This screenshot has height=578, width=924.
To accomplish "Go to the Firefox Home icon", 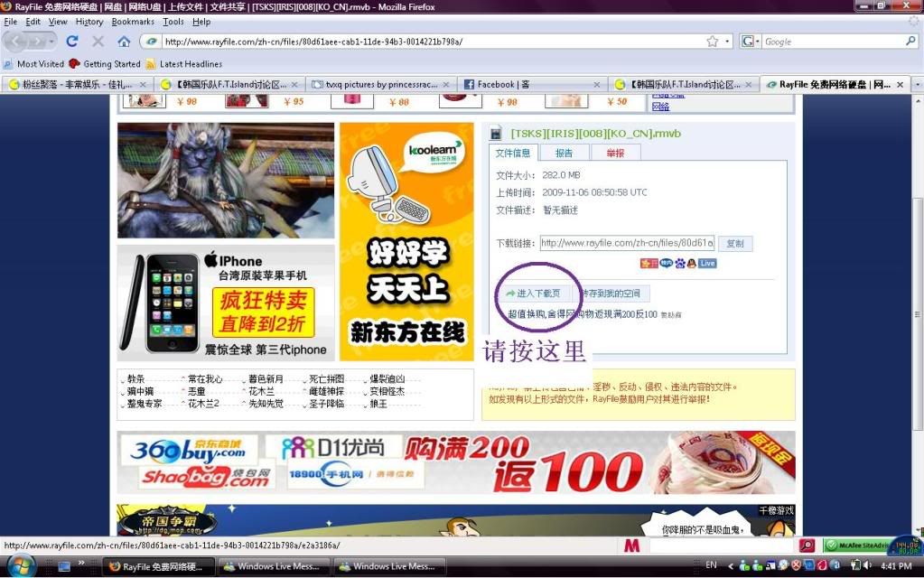I will coord(124,42).
